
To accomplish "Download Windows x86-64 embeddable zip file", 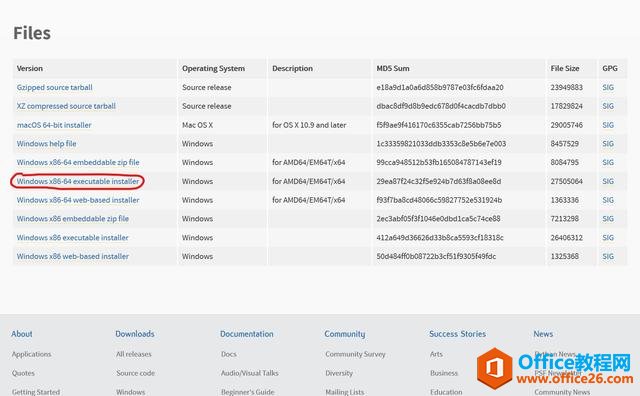I will pyautogui.click(x=78, y=162).
